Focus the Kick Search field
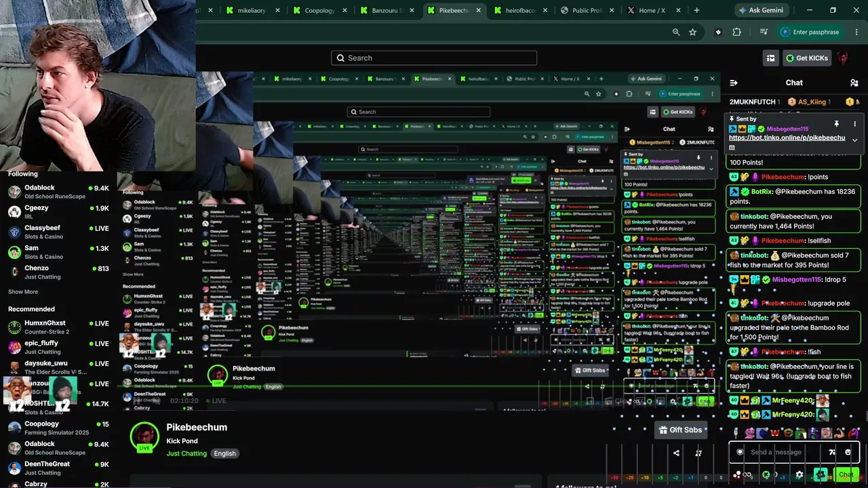This screenshot has height=488, width=868. [434, 58]
